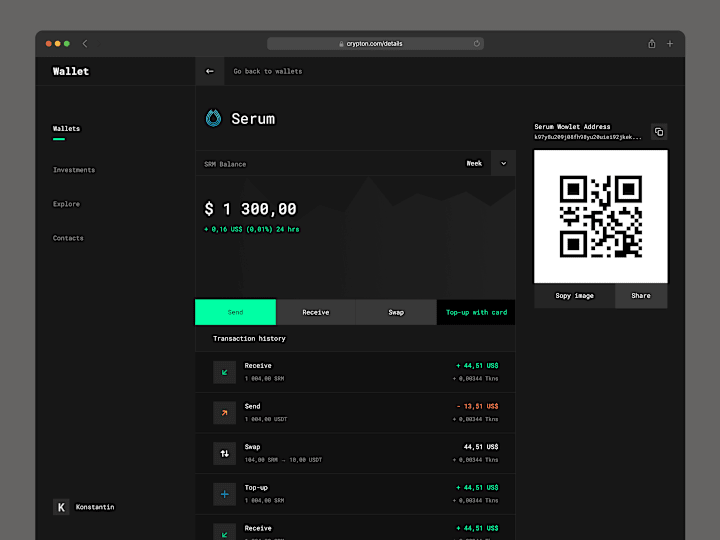Click the + 44,51 US$ amount in the Top-up row

tap(477, 488)
